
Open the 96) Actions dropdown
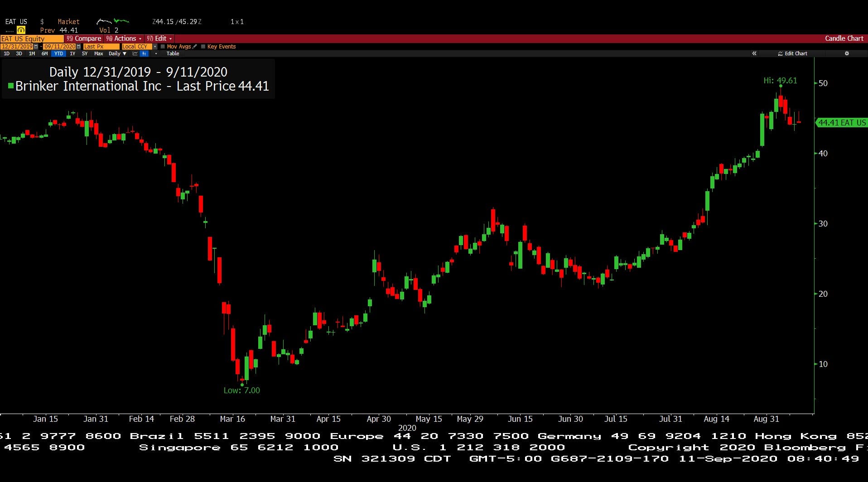[124, 39]
